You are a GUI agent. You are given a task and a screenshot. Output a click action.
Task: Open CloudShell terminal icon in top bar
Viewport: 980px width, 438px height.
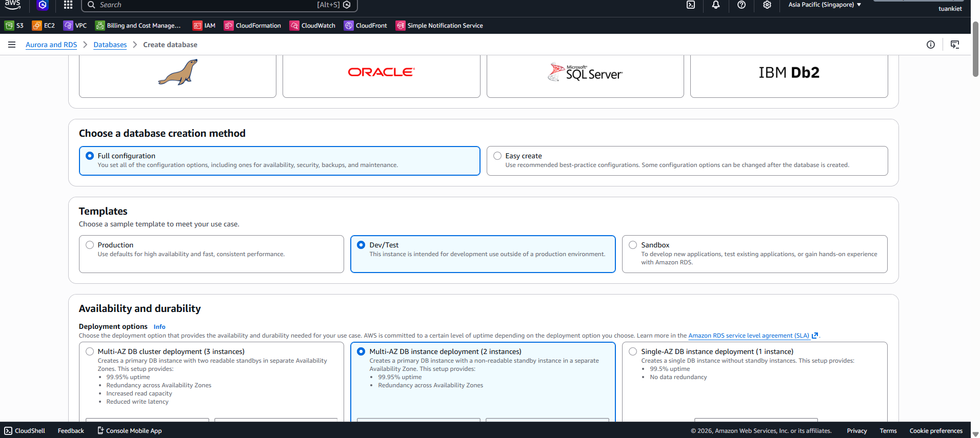[x=691, y=5]
